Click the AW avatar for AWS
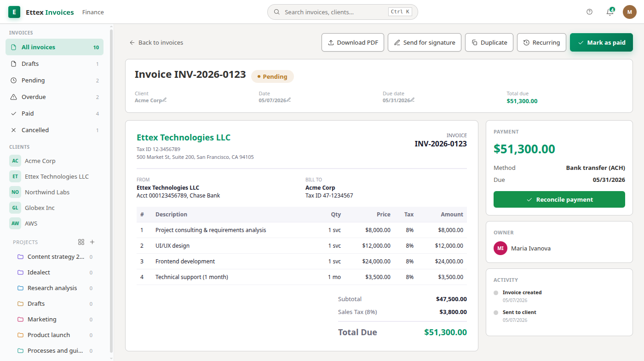This screenshot has width=644, height=361. click(15, 223)
